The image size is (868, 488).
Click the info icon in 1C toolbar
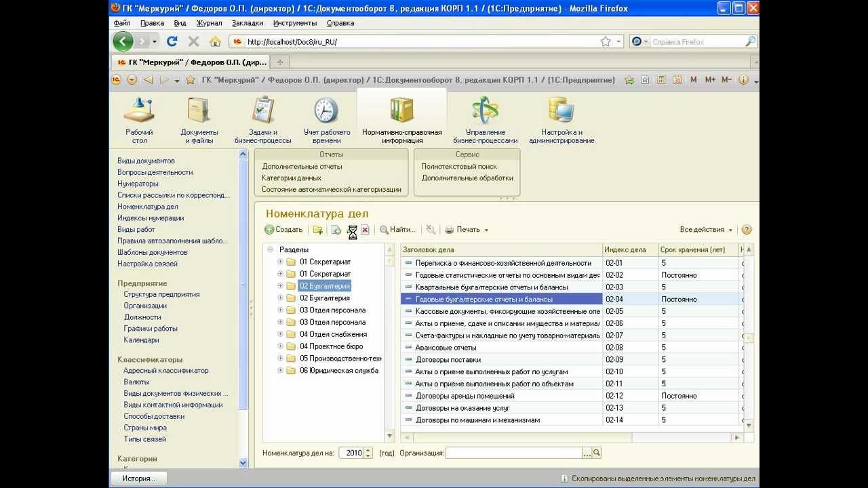tap(743, 80)
